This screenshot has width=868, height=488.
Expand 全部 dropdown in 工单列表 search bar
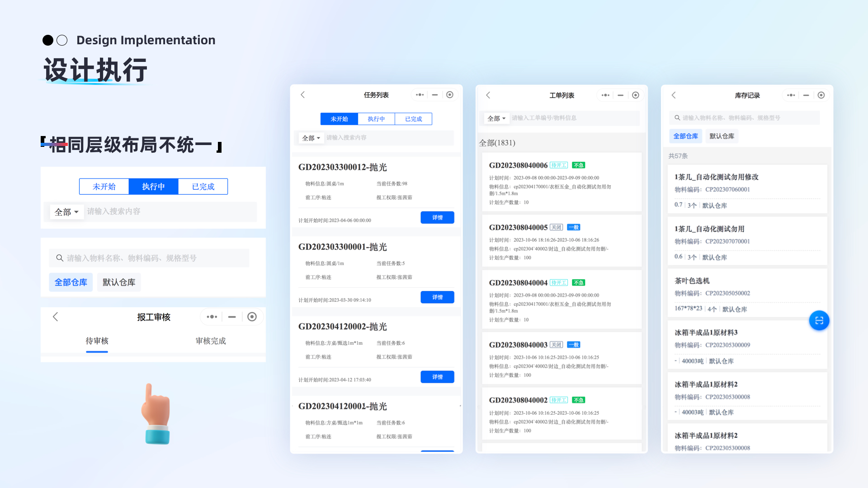point(496,118)
